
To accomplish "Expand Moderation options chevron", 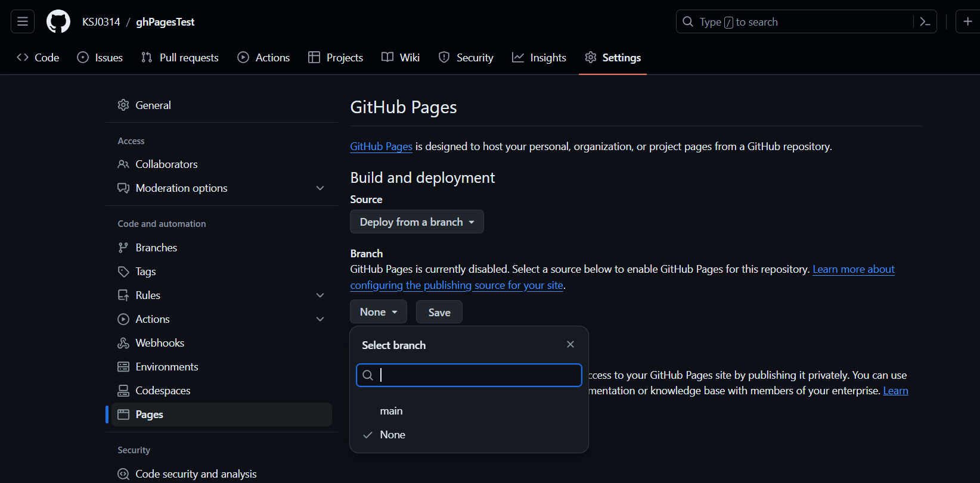I will pos(320,188).
